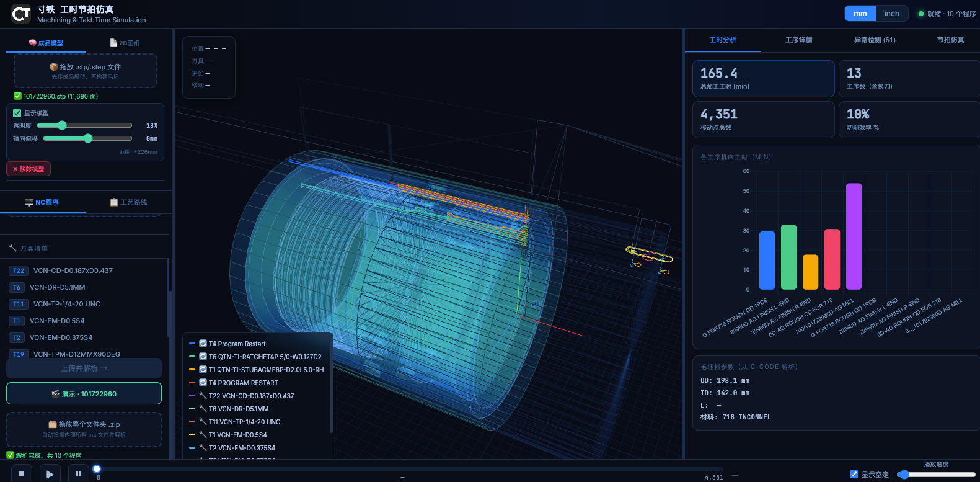
Task: Click the 13 工序数 card
Action: pos(909,79)
